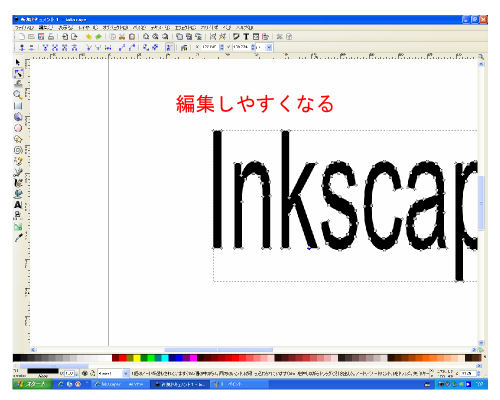This screenshot has height=400, width=500.
Task: Open the Text and Font dialog icon
Action: coord(246,37)
